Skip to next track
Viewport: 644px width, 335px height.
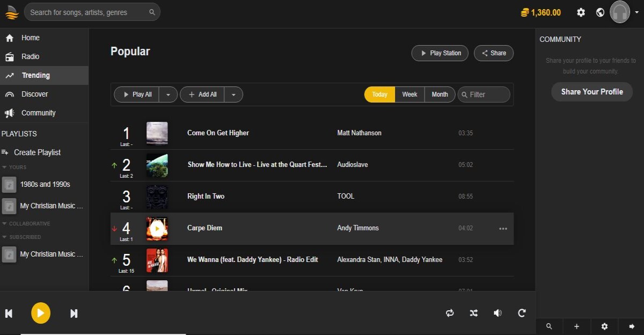(x=74, y=314)
